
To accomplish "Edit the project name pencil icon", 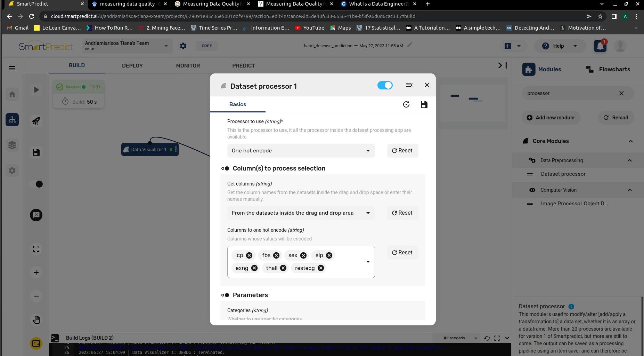I will click(410, 45).
